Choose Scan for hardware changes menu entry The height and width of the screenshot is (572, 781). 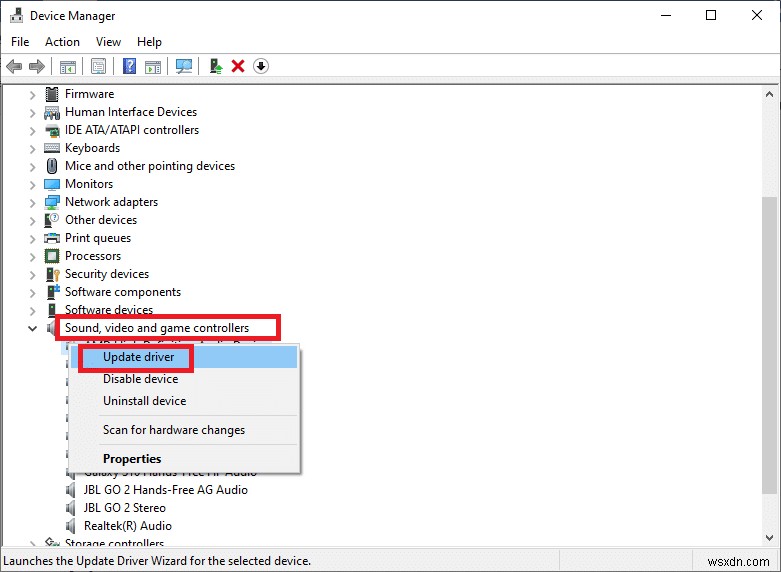coord(184,430)
